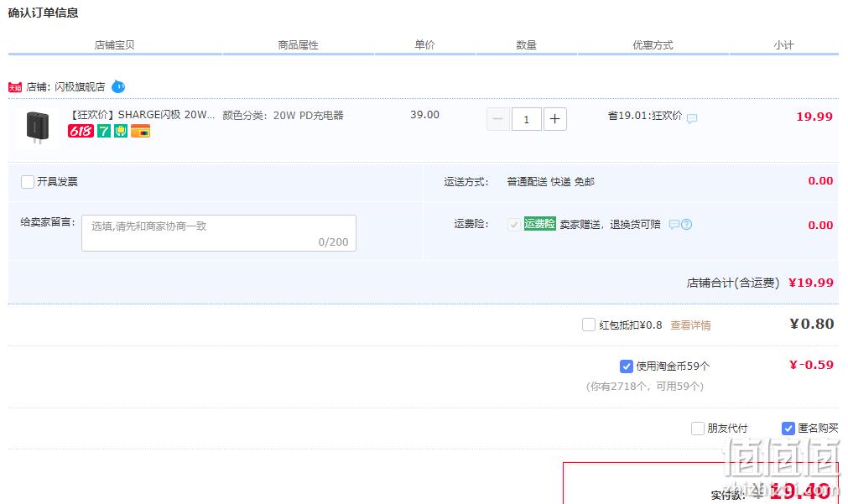Open the SHARGE闪极 20W product title link

143,115
